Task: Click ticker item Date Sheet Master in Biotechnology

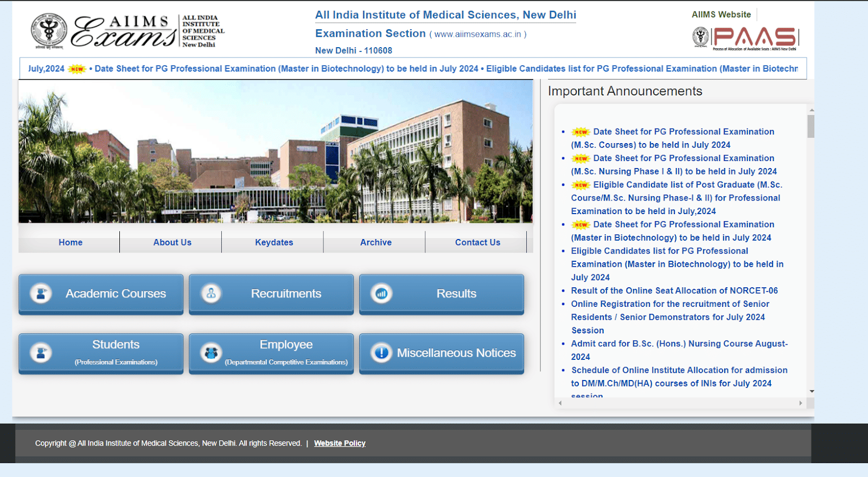Action: tap(286, 69)
